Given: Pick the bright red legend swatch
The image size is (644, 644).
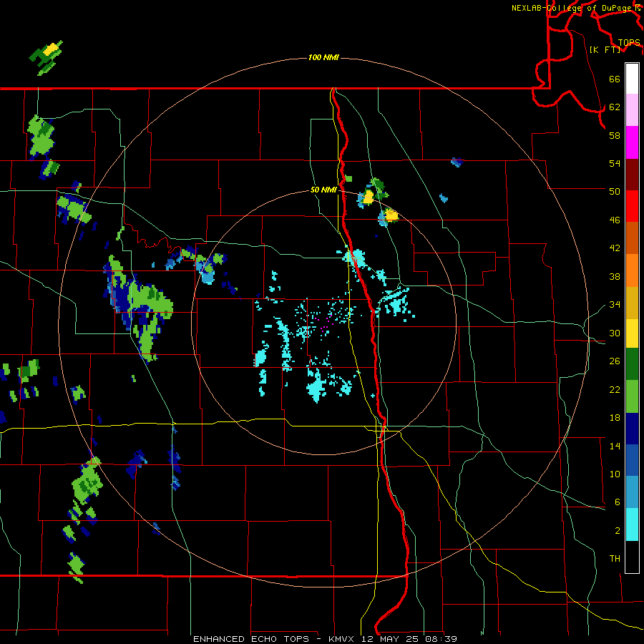Looking at the screenshot, I should tap(632, 206).
